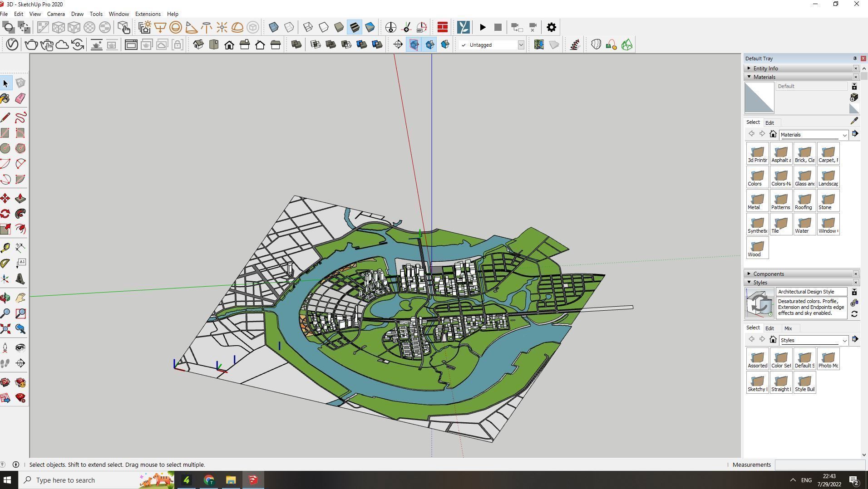The image size is (868, 489).
Task: Toggle Display Section Cuts
Action: (x=429, y=44)
